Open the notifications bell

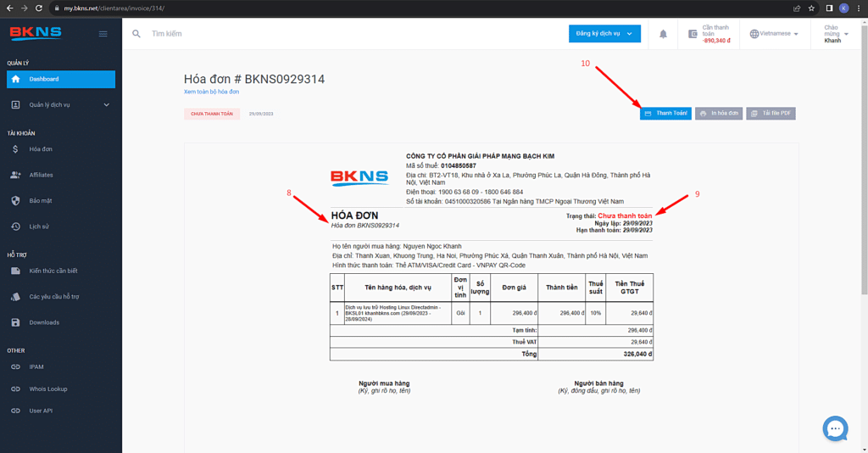[663, 34]
